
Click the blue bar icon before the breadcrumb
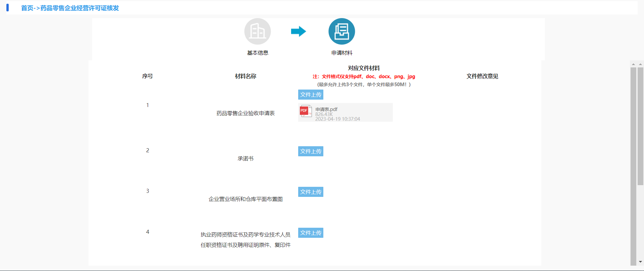click(x=7, y=8)
